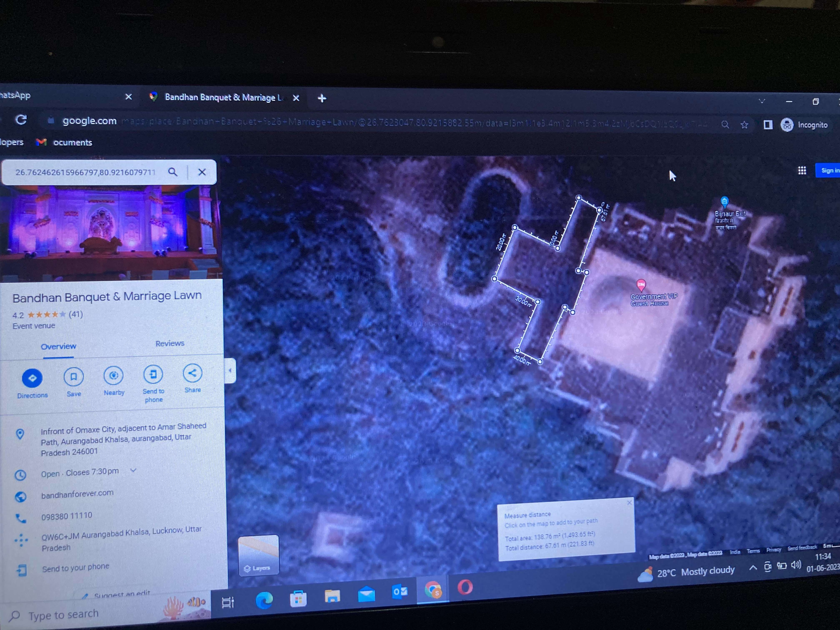
Task: Open Opera browser from the taskbar
Action: point(465,587)
